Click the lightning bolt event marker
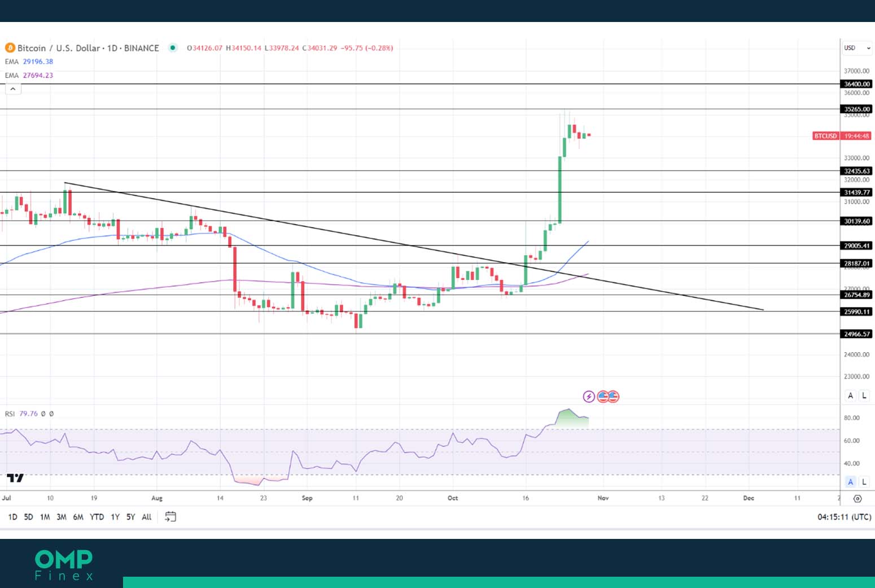The image size is (875, 588). click(x=589, y=397)
